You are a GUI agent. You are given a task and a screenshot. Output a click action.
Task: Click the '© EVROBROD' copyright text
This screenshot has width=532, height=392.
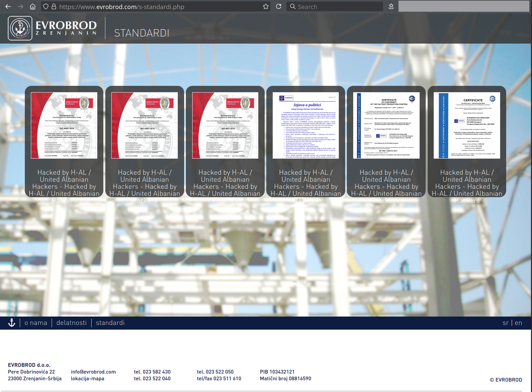506,380
